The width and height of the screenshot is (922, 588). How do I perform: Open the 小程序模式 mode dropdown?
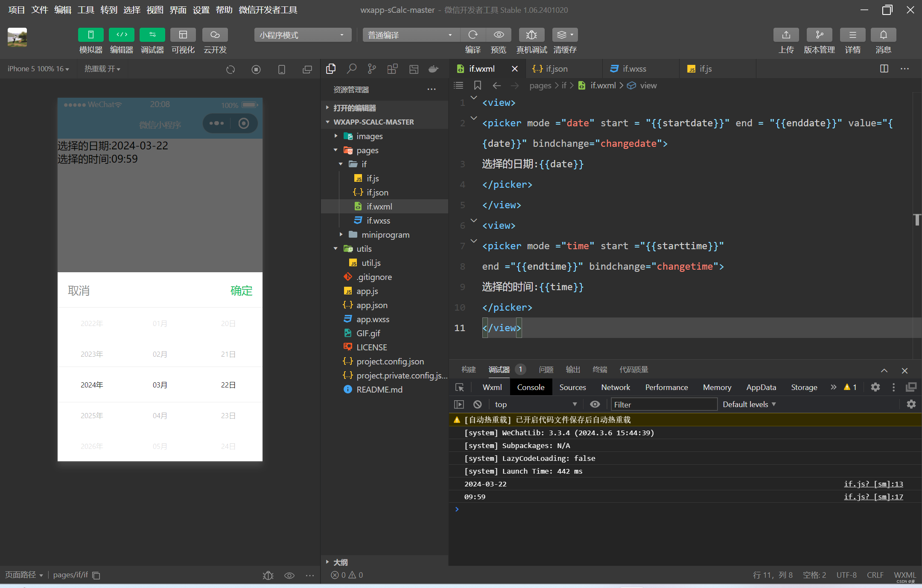click(x=302, y=35)
